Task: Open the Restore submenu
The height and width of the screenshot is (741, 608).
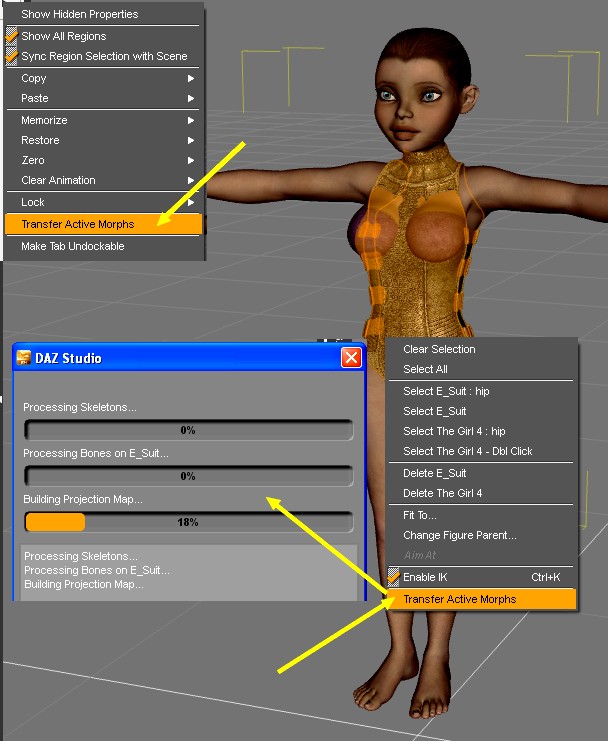Action: point(104,140)
